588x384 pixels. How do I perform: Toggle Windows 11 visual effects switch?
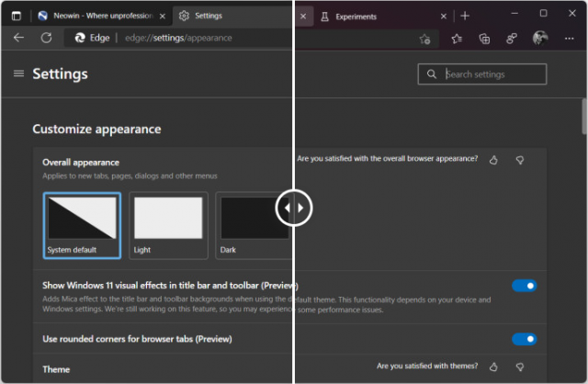[x=525, y=286]
